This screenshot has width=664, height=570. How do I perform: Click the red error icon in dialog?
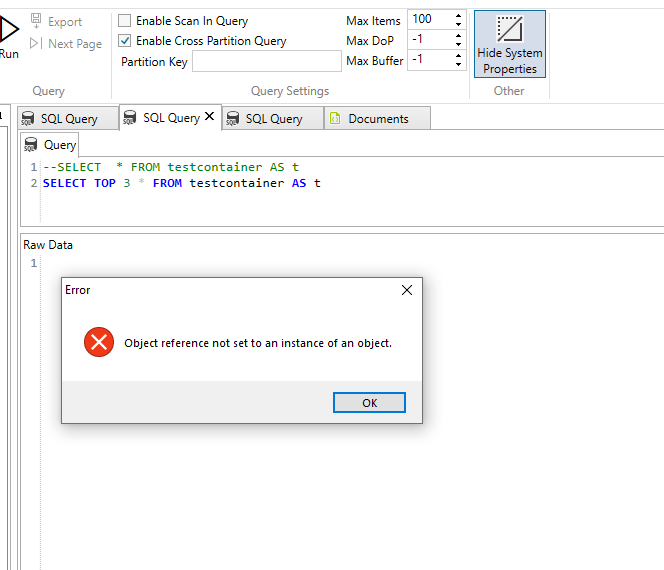(99, 342)
